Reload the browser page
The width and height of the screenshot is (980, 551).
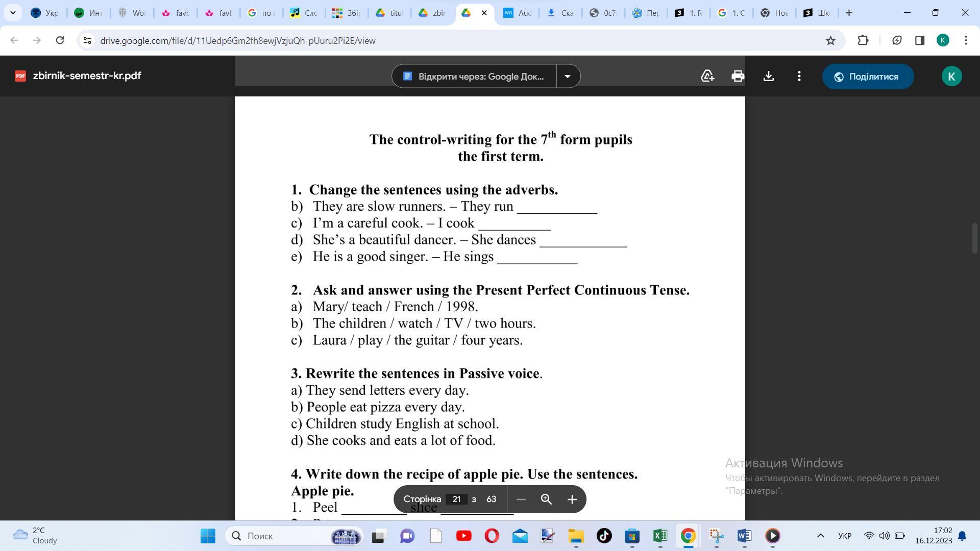click(60, 40)
